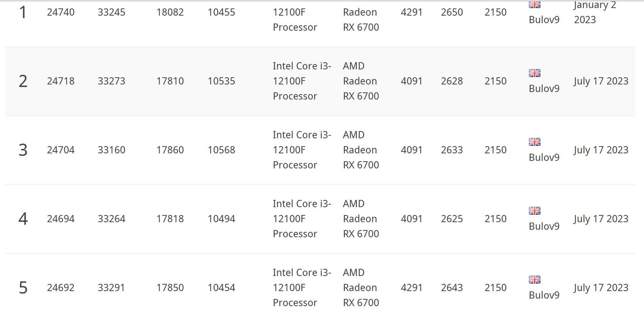Screen dimensions: 644x321
Task: Click the UK flag icon in rank 5 row
Action: coord(534,279)
